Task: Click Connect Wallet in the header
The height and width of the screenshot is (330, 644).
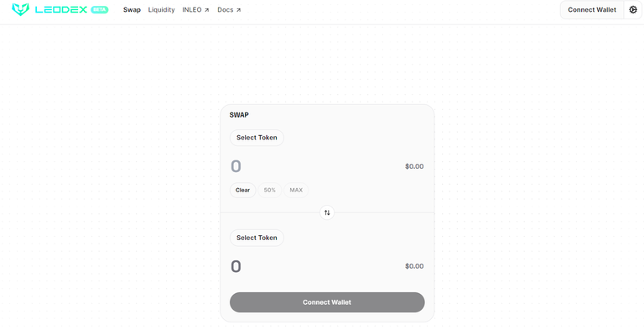Action: [x=592, y=9]
